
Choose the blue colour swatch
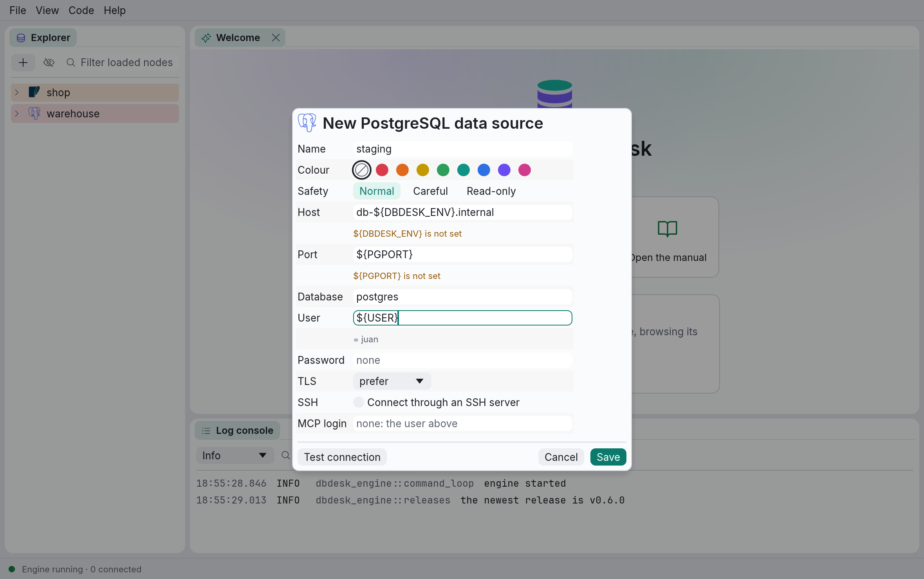click(x=484, y=170)
